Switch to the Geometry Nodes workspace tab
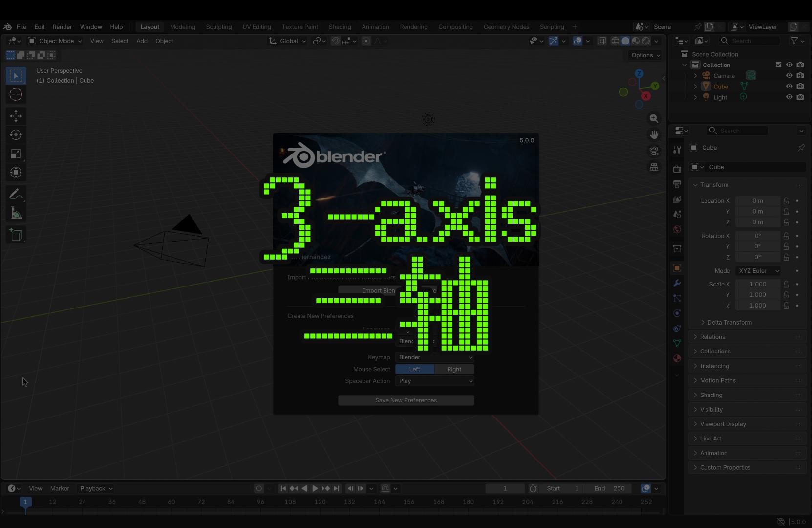The width and height of the screenshot is (812, 528). 506,27
